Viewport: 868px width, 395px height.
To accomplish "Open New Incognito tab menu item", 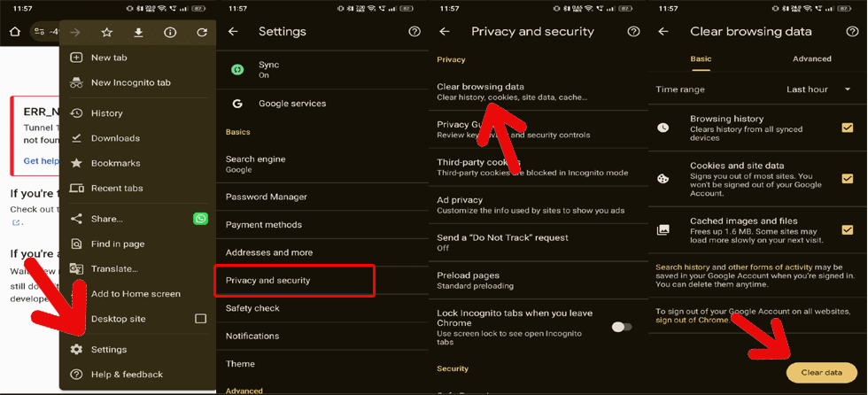I will click(x=130, y=82).
